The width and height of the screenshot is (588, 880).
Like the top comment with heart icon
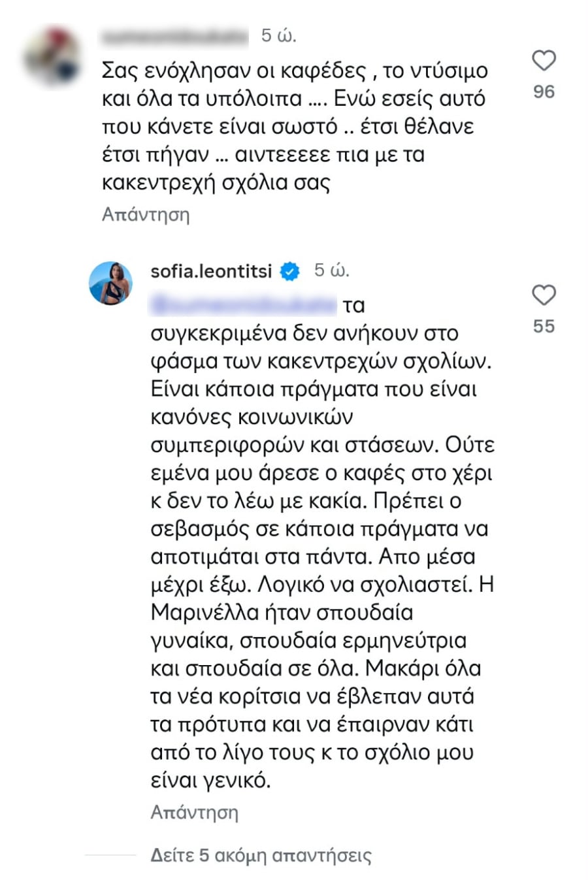point(544,61)
